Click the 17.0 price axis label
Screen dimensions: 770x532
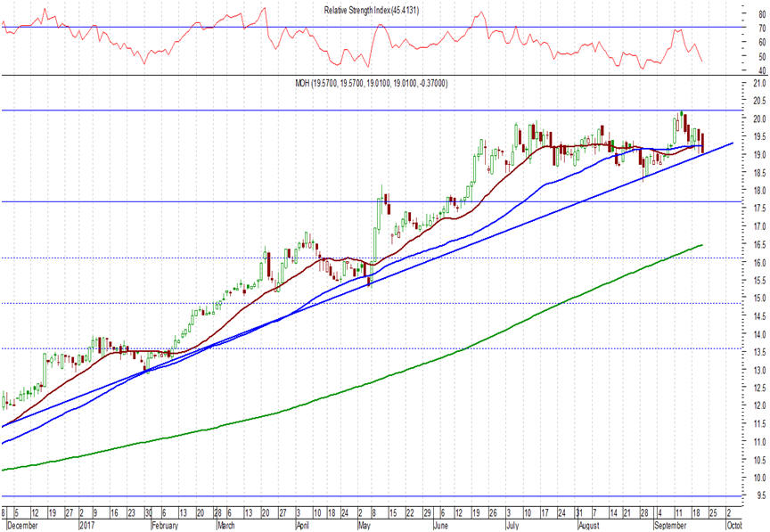(x=760, y=226)
